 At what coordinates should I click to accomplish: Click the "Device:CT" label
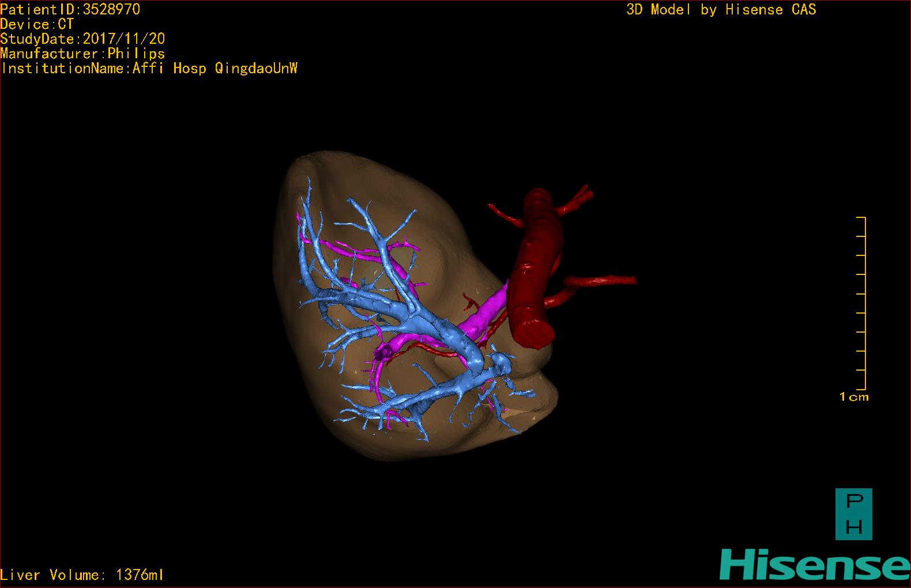(37, 24)
